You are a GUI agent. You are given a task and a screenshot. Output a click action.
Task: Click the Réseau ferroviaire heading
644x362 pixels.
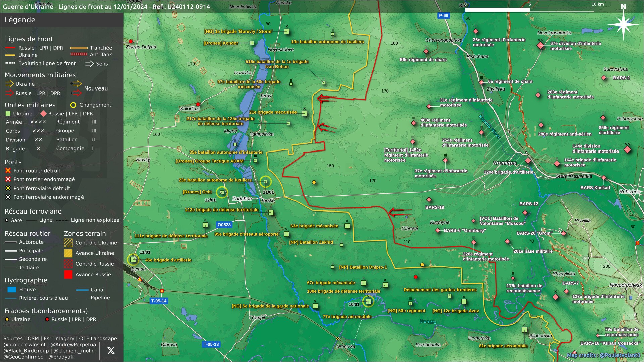click(x=33, y=212)
